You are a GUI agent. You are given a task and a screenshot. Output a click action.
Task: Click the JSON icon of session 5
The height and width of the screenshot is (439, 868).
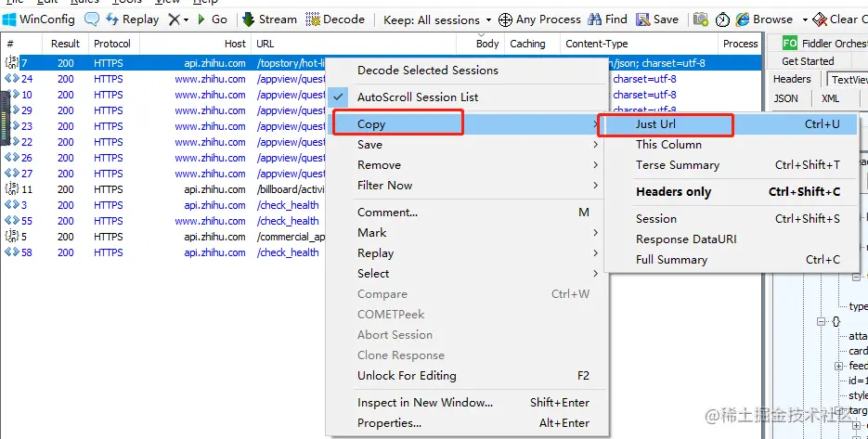pyautogui.click(x=12, y=237)
